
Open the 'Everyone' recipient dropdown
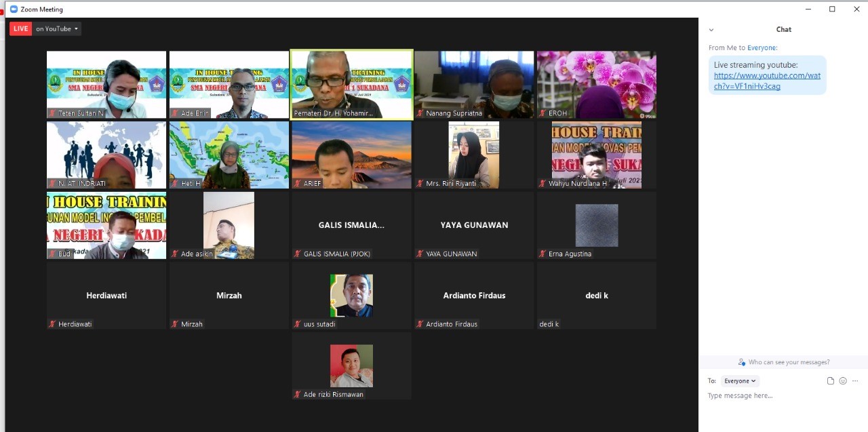[740, 381]
